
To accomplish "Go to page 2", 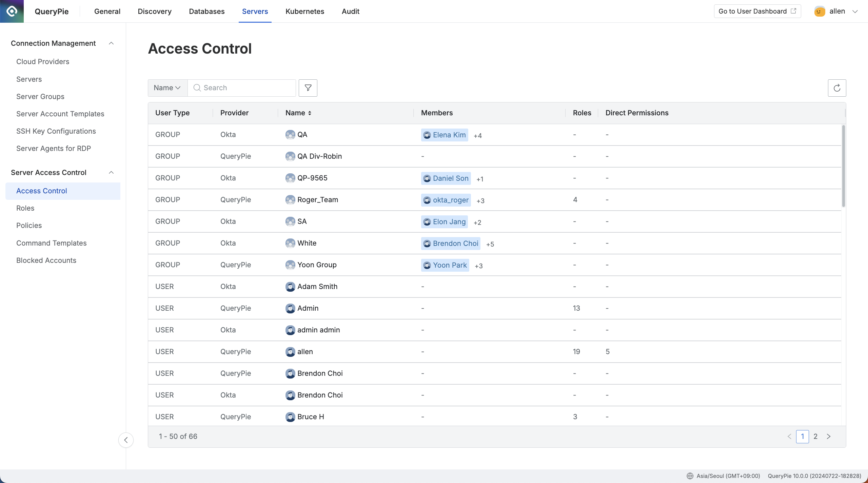I will pyautogui.click(x=815, y=437).
